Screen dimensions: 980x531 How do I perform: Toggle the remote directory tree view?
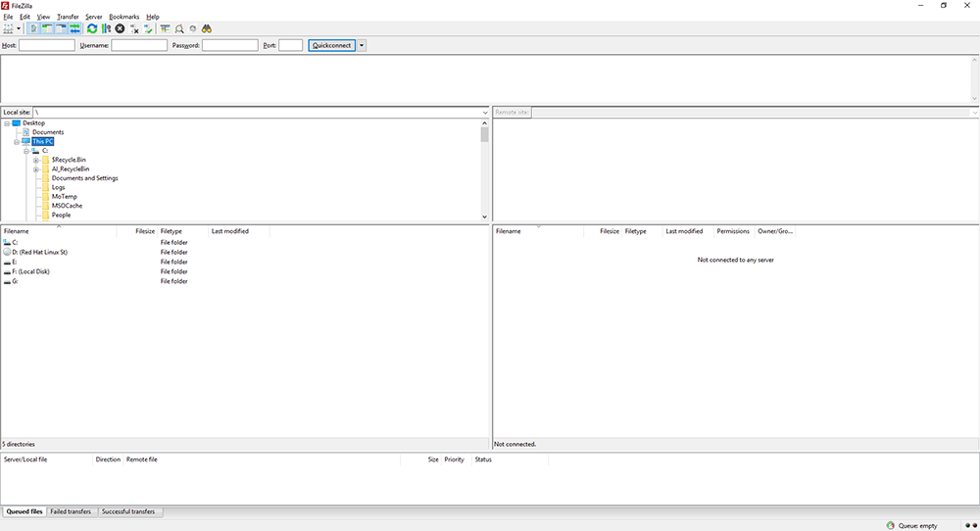tap(61, 28)
